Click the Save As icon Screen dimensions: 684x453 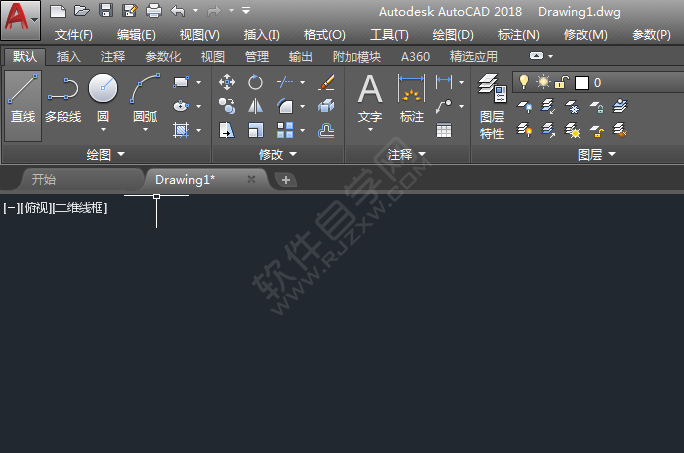pos(130,10)
